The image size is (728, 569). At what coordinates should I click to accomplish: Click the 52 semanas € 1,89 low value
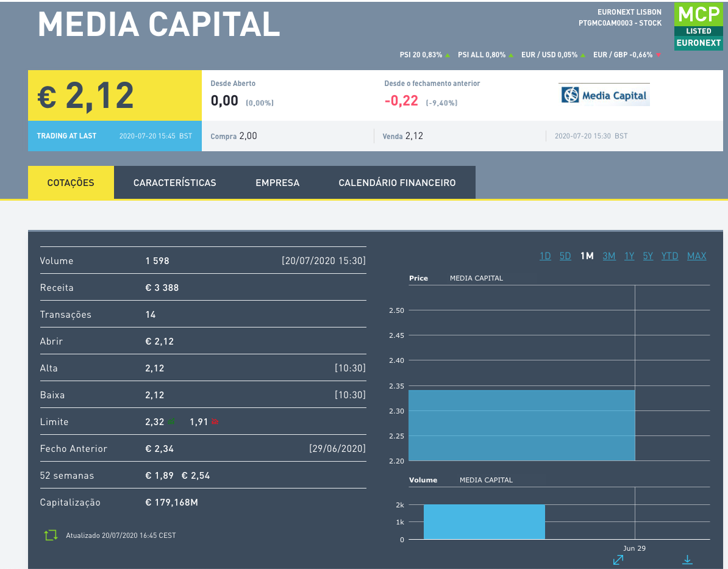[x=159, y=476]
